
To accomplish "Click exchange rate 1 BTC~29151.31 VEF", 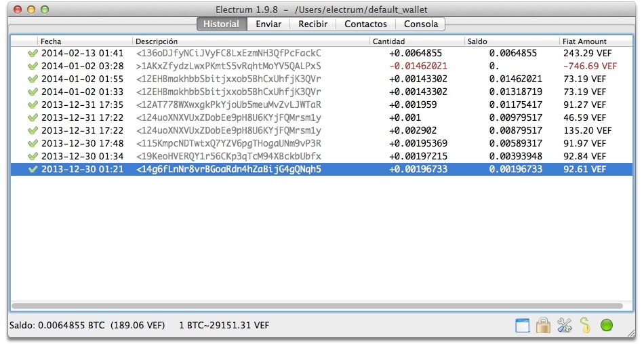I will click(224, 325).
